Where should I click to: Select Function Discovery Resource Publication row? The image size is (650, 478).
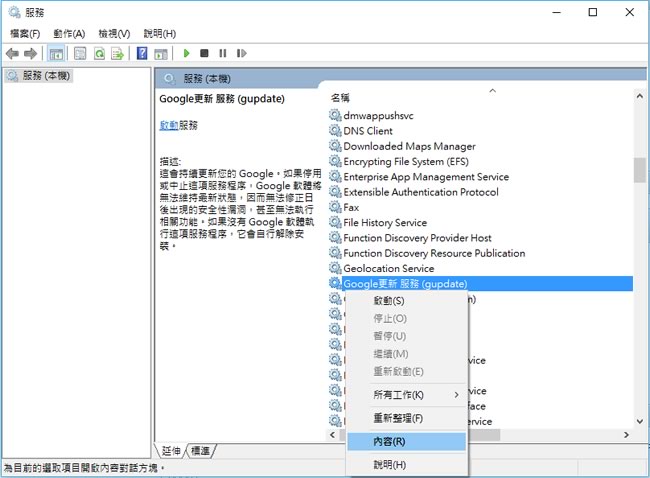(481, 253)
